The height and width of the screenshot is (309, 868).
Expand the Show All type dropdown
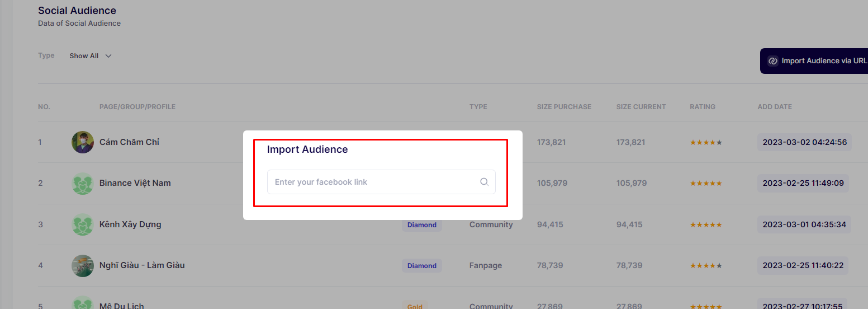tap(91, 56)
